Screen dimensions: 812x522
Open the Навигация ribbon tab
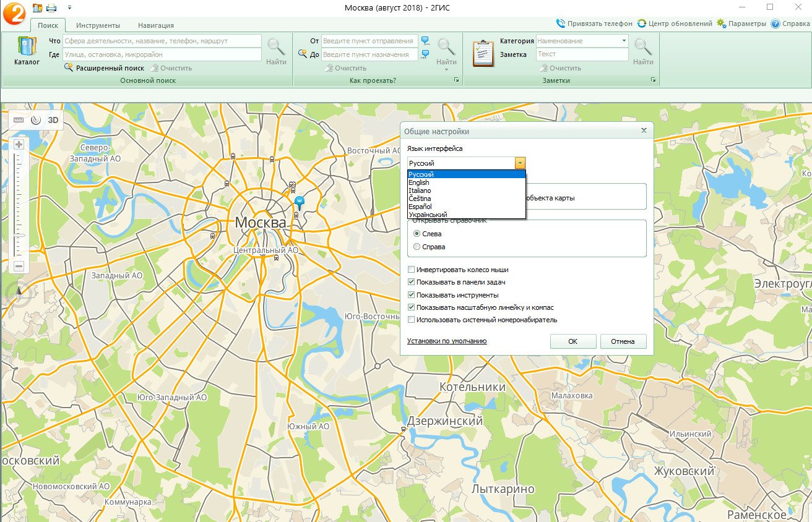[x=155, y=25]
